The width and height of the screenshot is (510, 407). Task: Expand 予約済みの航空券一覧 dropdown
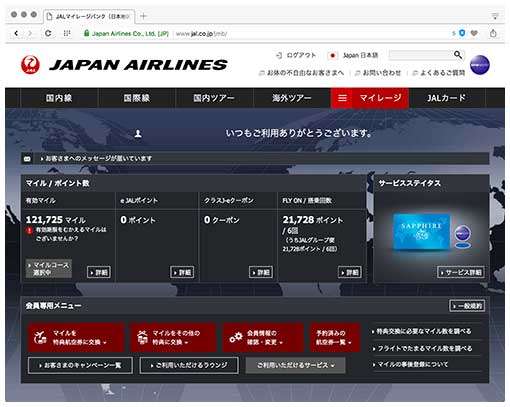coord(335,337)
